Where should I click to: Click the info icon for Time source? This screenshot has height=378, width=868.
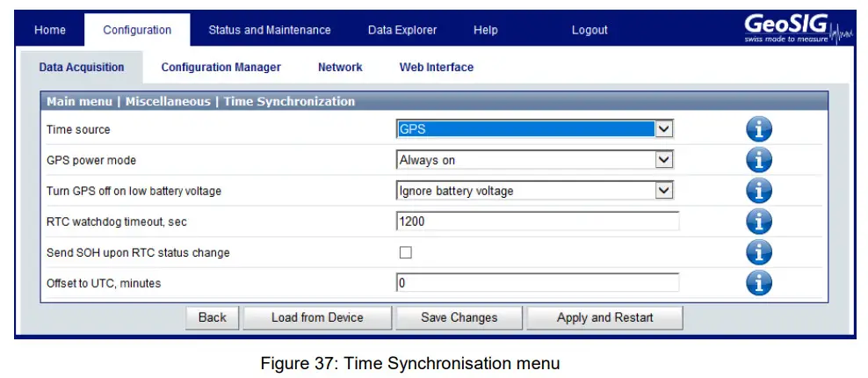(x=759, y=129)
